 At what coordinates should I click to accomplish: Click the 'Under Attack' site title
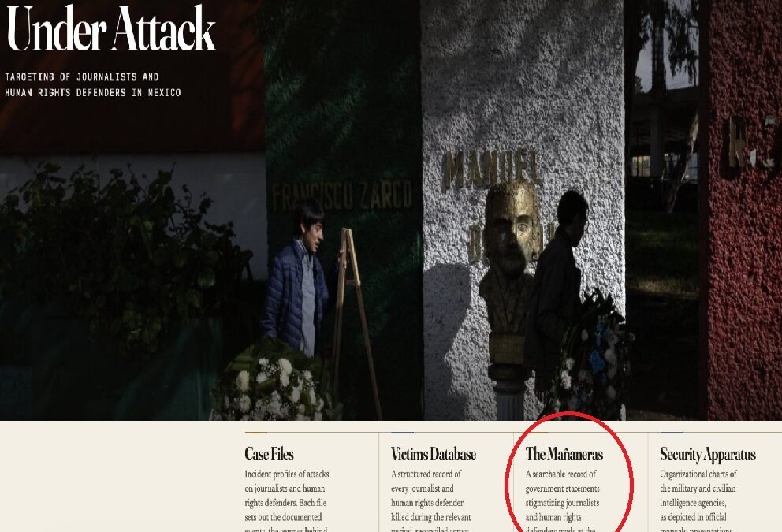(110, 28)
